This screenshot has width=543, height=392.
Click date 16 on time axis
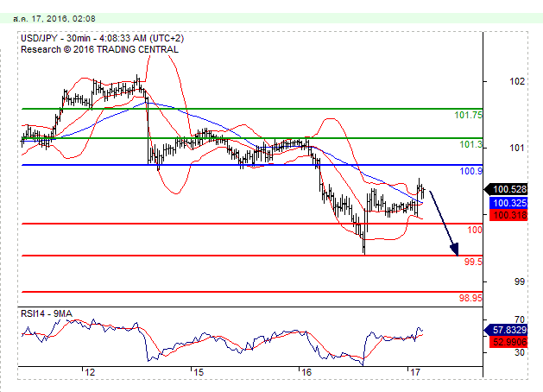[x=306, y=373]
